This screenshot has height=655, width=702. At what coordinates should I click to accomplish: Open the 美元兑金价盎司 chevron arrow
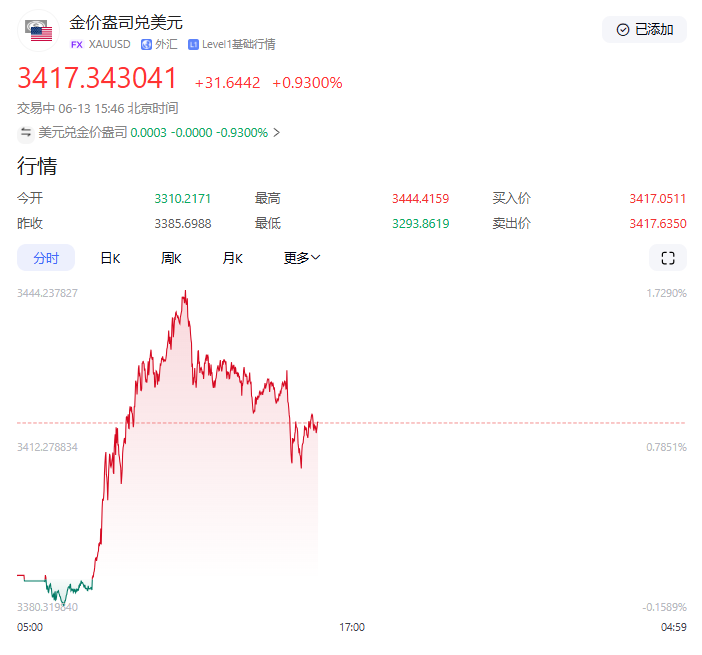(277, 132)
